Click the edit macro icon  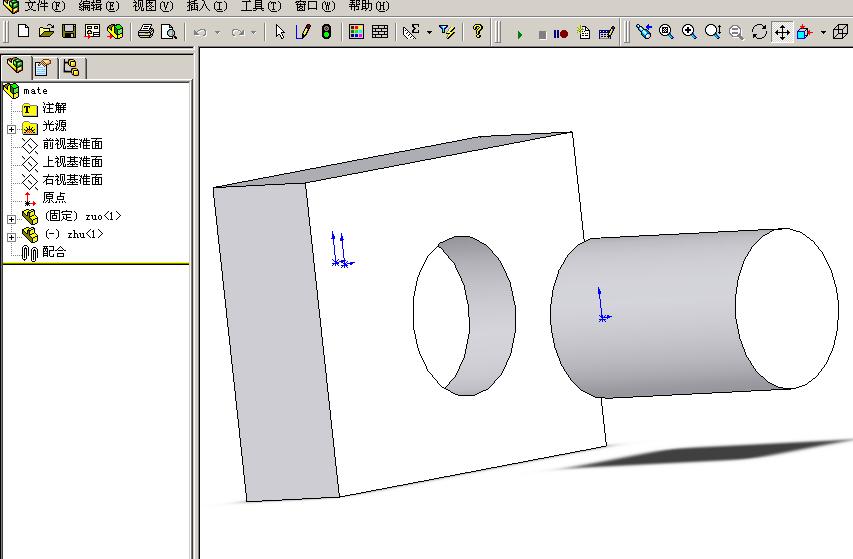pyautogui.click(x=607, y=33)
